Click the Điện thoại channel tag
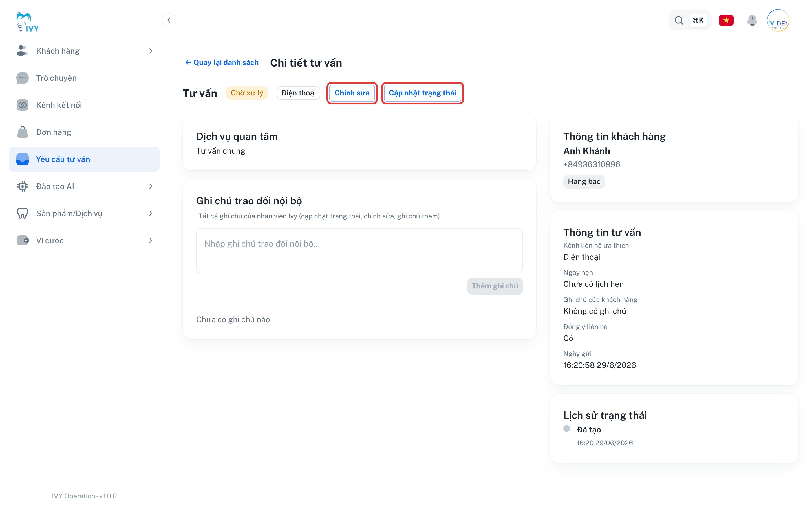 [x=298, y=93]
